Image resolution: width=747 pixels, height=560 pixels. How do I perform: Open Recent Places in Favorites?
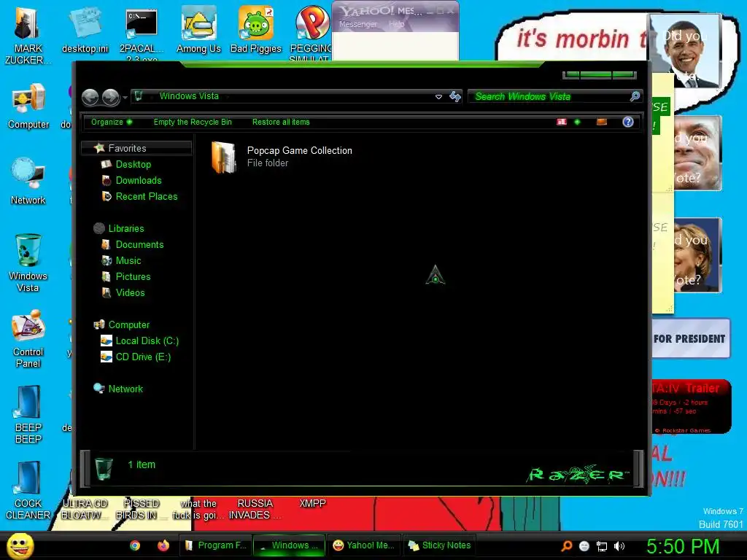coord(146,196)
